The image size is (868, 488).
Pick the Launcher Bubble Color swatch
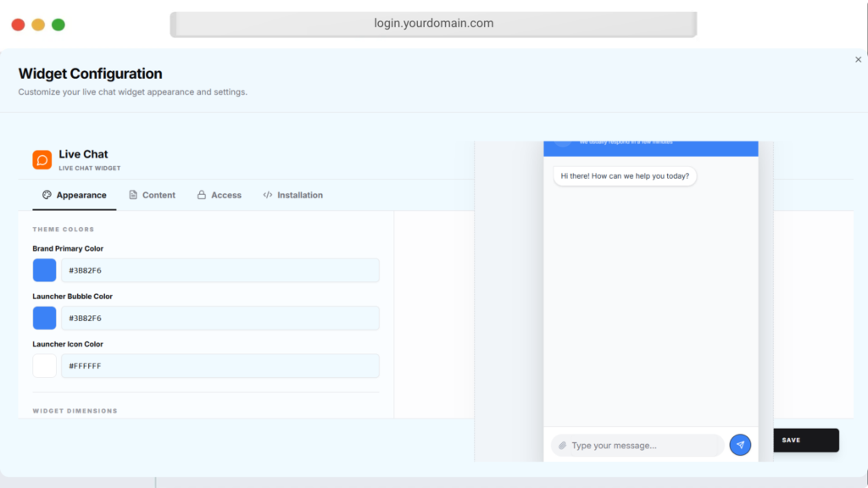click(44, 318)
